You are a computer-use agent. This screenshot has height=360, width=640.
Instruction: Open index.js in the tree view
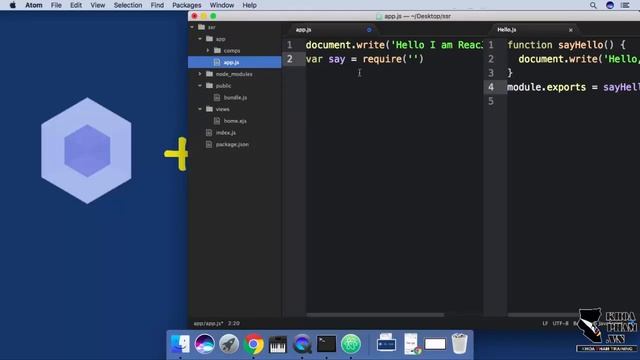[x=226, y=133]
